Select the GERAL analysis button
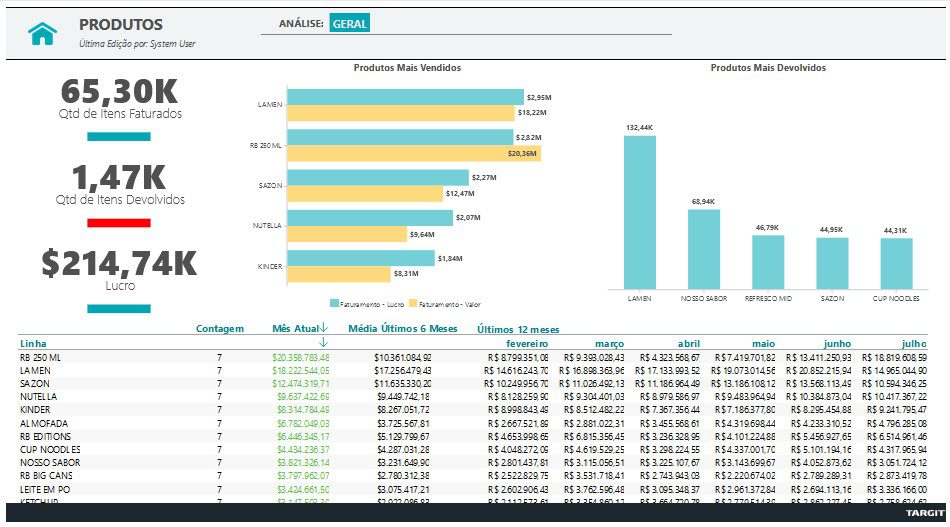The width and height of the screenshot is (950, 527). coord(350,24)
